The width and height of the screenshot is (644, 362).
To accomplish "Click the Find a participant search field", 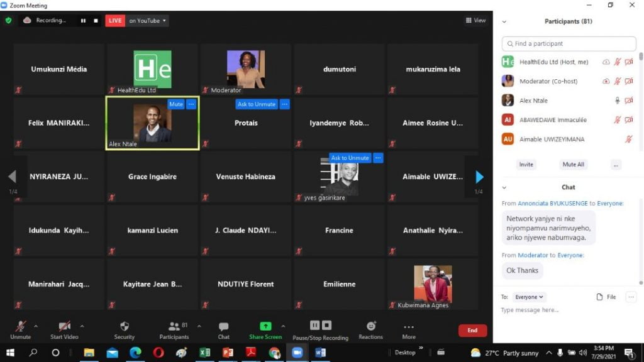I will click(569, 43).
